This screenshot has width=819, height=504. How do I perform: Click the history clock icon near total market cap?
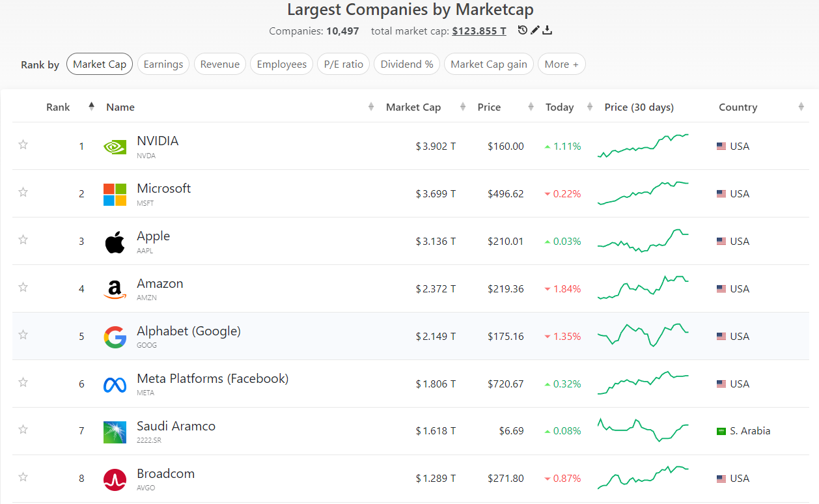(x=522, y=30)
